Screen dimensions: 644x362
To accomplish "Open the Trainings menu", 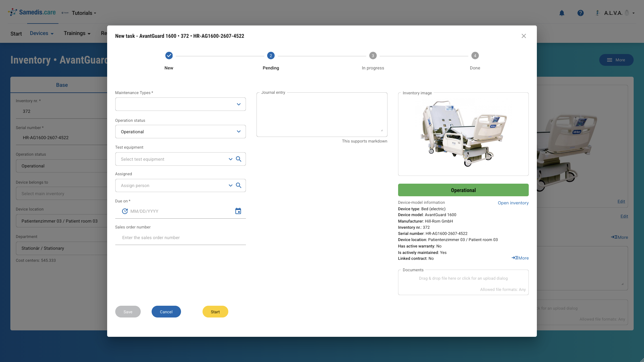I will [x=77, y=33].
